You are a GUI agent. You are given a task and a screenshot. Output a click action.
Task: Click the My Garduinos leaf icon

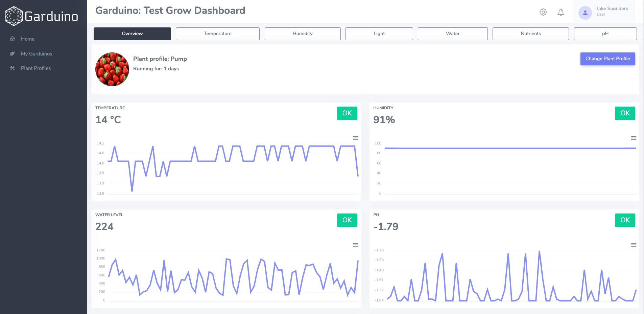pos(13,54)
